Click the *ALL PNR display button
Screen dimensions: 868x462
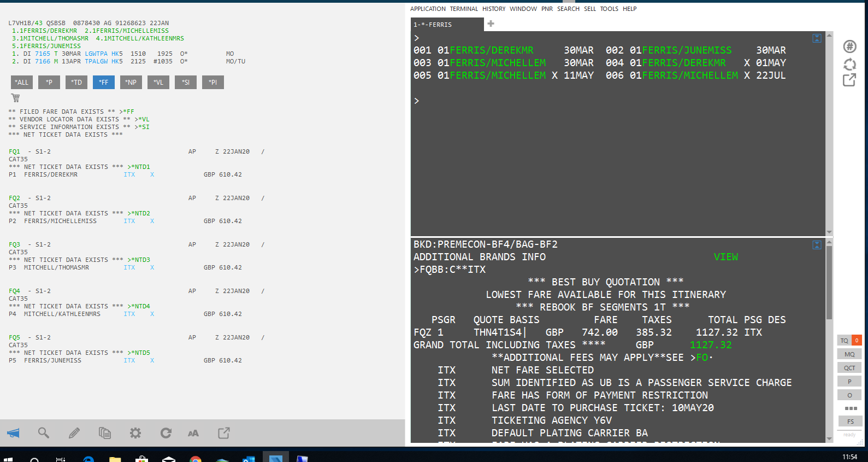click(22, 83)
